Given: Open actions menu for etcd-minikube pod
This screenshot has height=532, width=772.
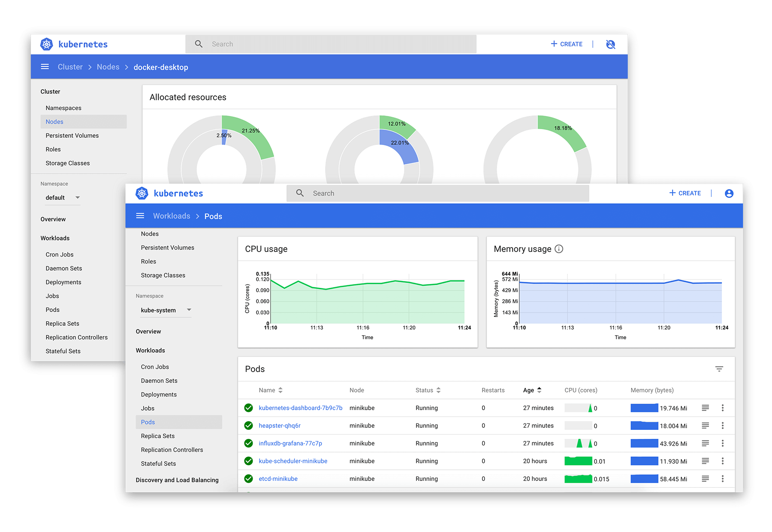Looking at the screenshot, I should pyautogui.click(x=723, y=478).
